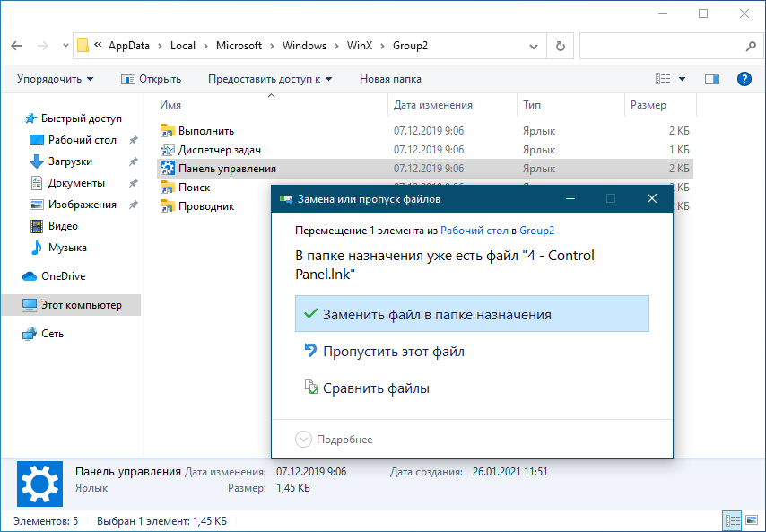Sort by Тип column header
Viewport: 766px width, 532px height.
pos(532,105)
